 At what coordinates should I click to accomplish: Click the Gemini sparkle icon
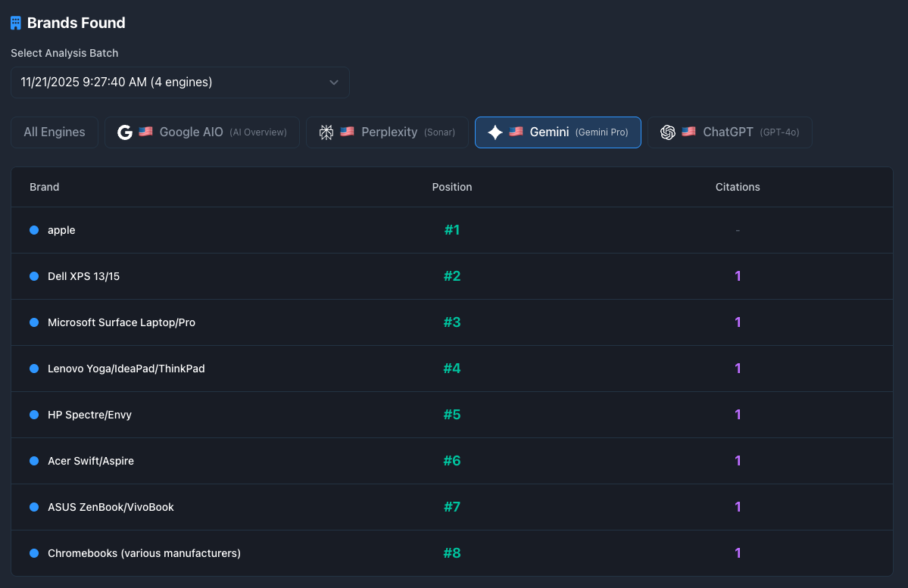pyautogui.click(x=495, y=132)
